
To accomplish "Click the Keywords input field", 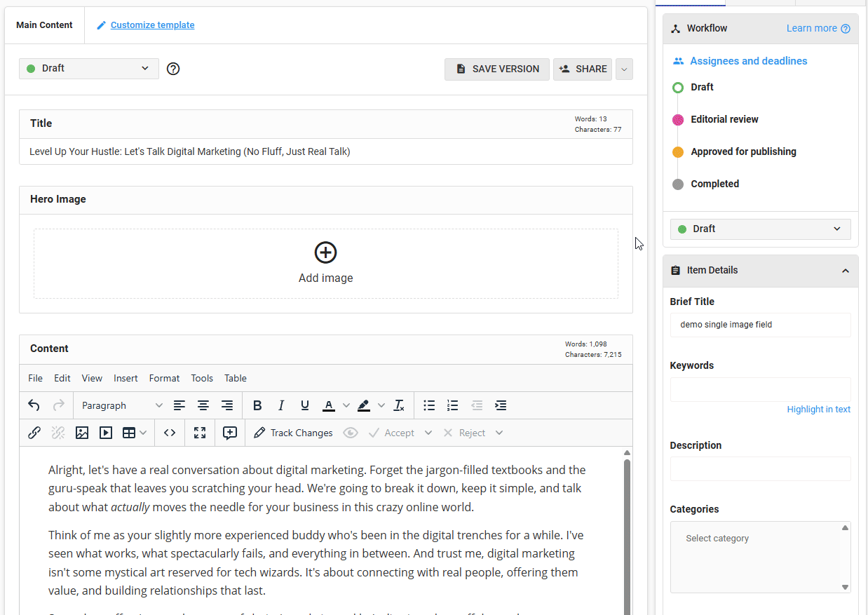I will [761, 389].
